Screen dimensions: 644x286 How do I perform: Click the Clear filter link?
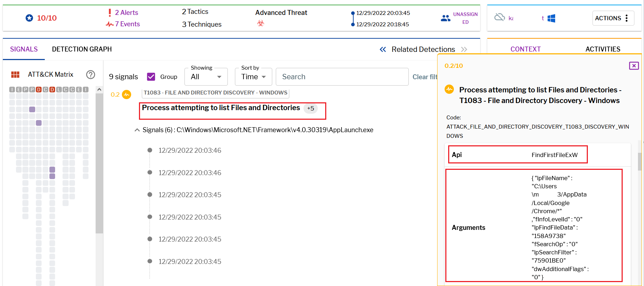click(425, 77)
